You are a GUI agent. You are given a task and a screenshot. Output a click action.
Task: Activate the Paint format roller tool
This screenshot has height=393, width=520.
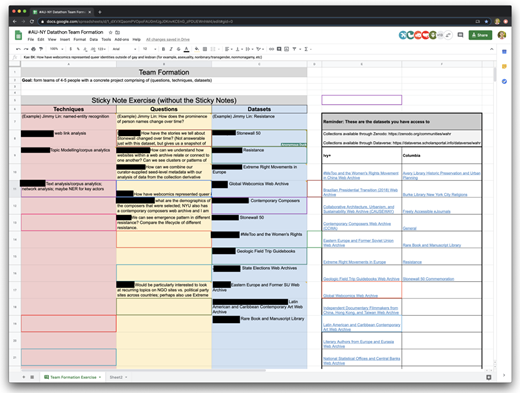[41, 49]
